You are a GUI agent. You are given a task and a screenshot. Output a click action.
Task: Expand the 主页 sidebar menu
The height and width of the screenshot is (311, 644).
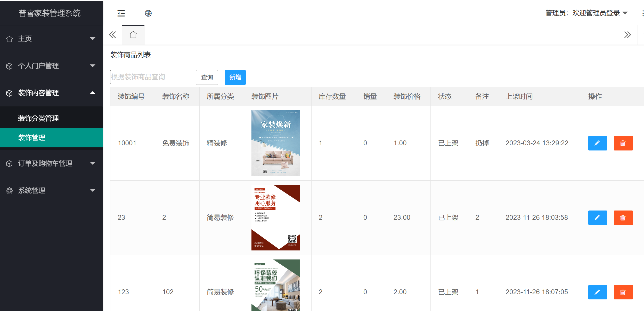click(51, 39)
